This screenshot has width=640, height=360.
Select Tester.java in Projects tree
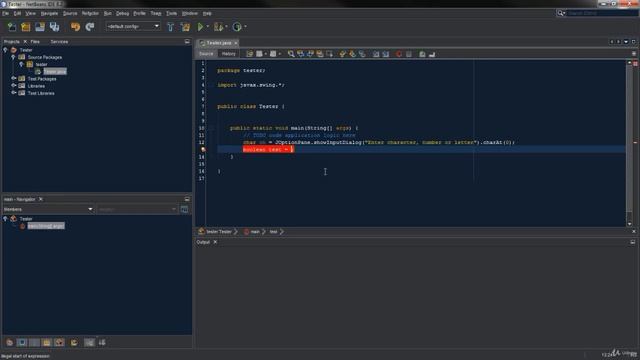tap(55, 71)
